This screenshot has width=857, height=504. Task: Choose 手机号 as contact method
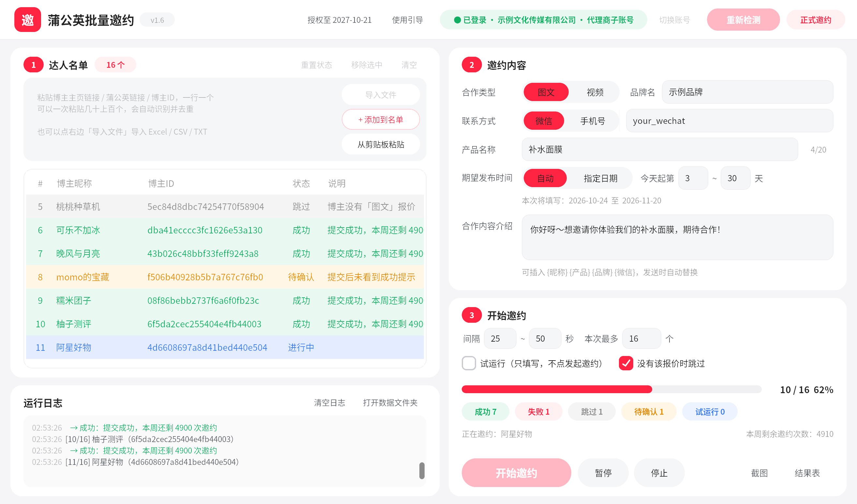(593, 121)
